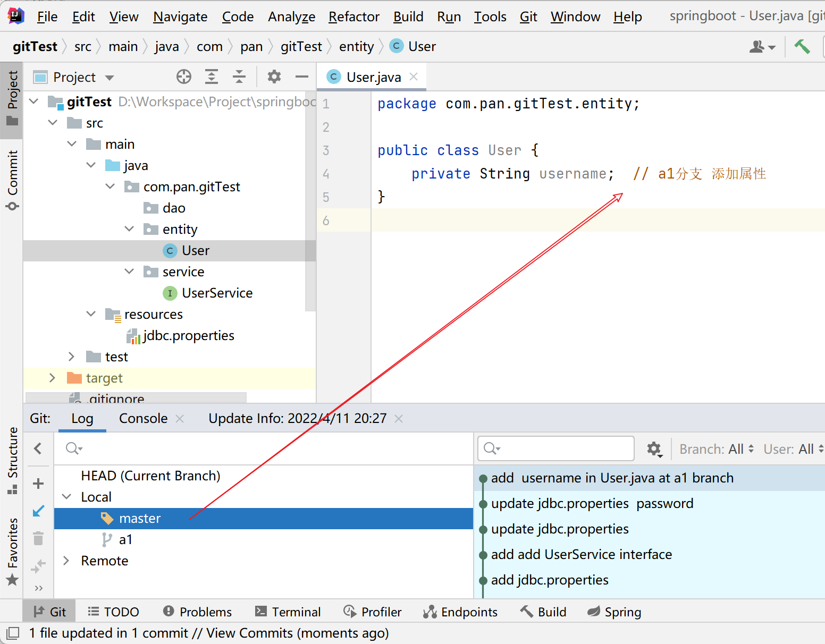This screenshot has width=825, height=644.
Task: Open Git log settings gear icon
Action: click(654, 449)
